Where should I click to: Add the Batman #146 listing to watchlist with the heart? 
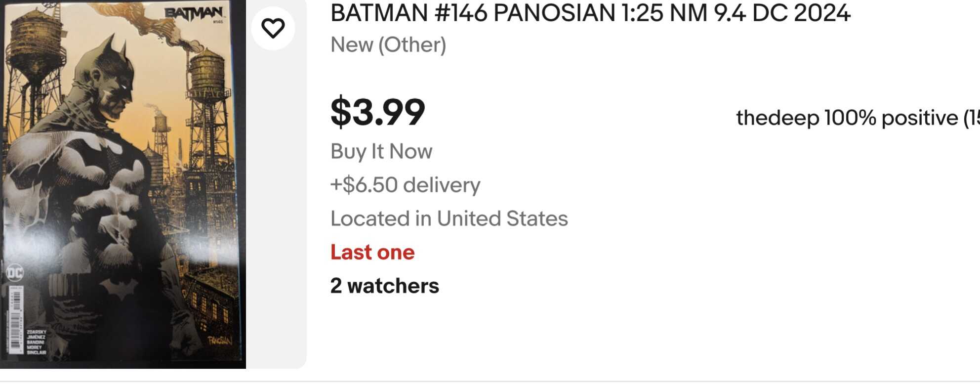(273, 28)
